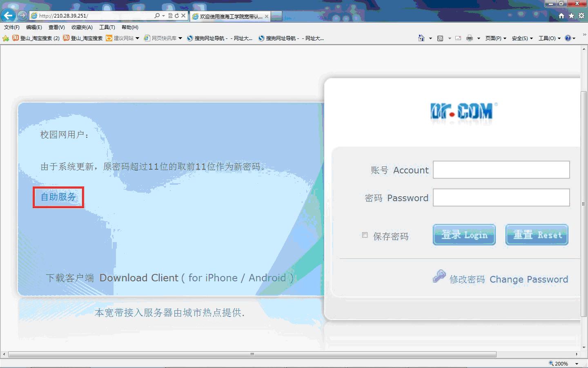Screen dimensions: 588x368
Task: Open the 帮助(H) menu
Action: (x=130, y=27)
